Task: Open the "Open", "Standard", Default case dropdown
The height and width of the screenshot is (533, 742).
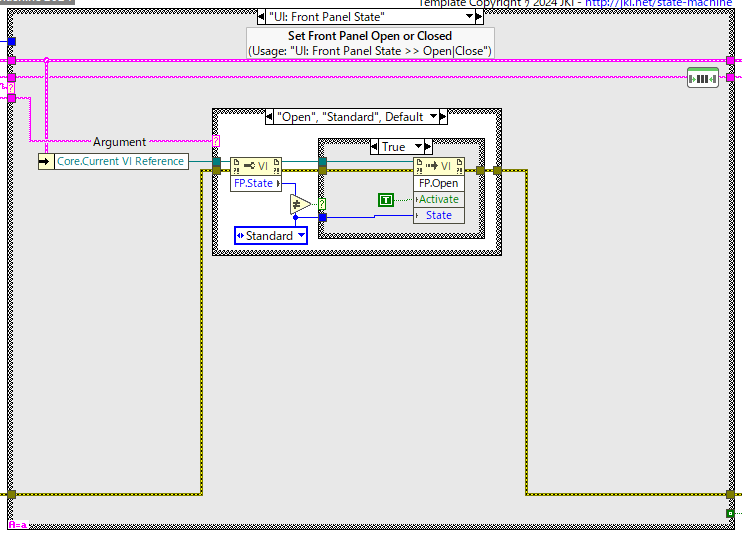Action: tap(433, 116)
